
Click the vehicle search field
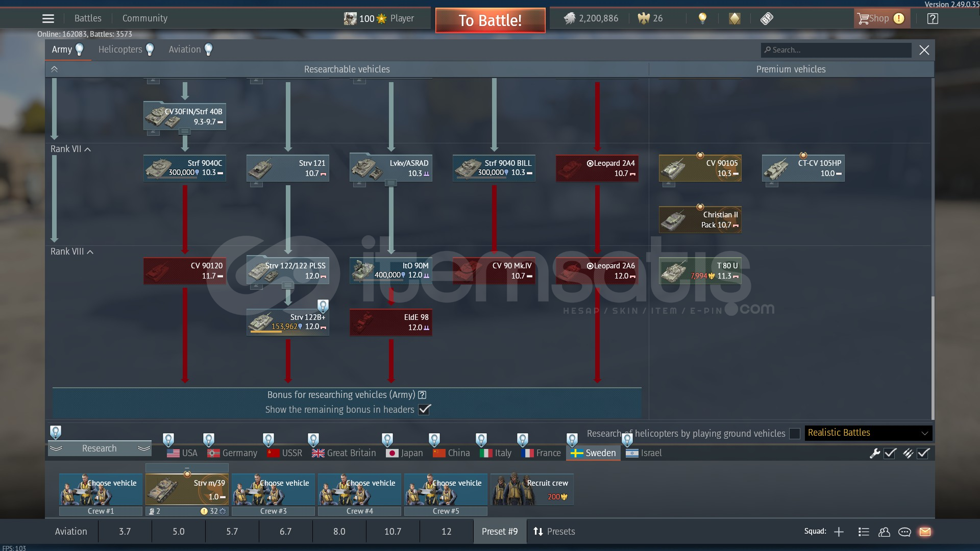coord(837,50)
